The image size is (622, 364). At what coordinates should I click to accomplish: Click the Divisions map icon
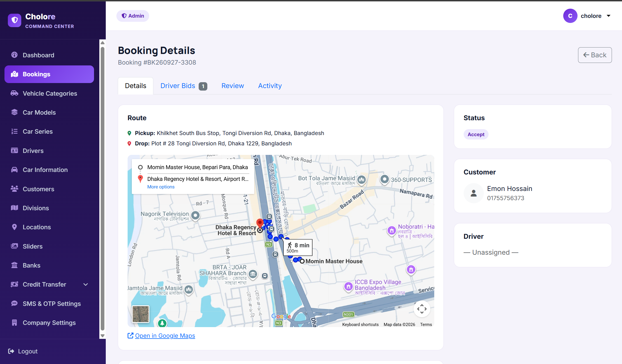pos(15,208)
